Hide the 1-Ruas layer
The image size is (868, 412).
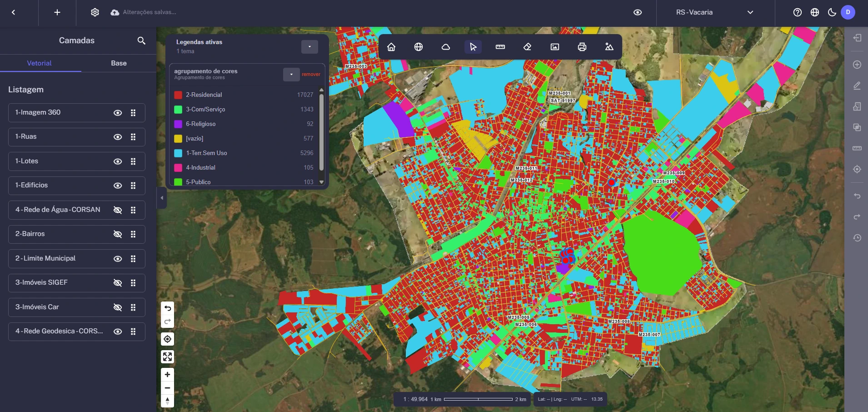point(118,137)
